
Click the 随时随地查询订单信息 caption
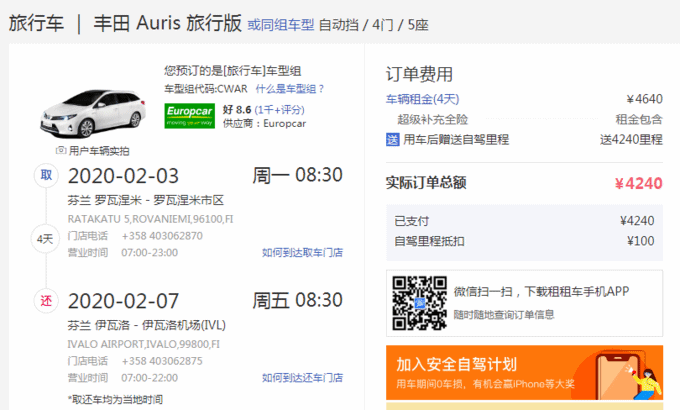[x=504, y=315]
